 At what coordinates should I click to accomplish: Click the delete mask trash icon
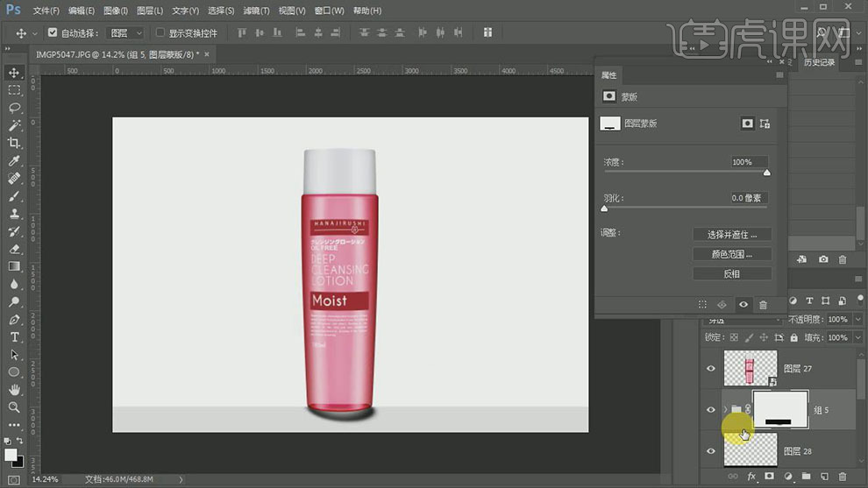tap(763, 305)
